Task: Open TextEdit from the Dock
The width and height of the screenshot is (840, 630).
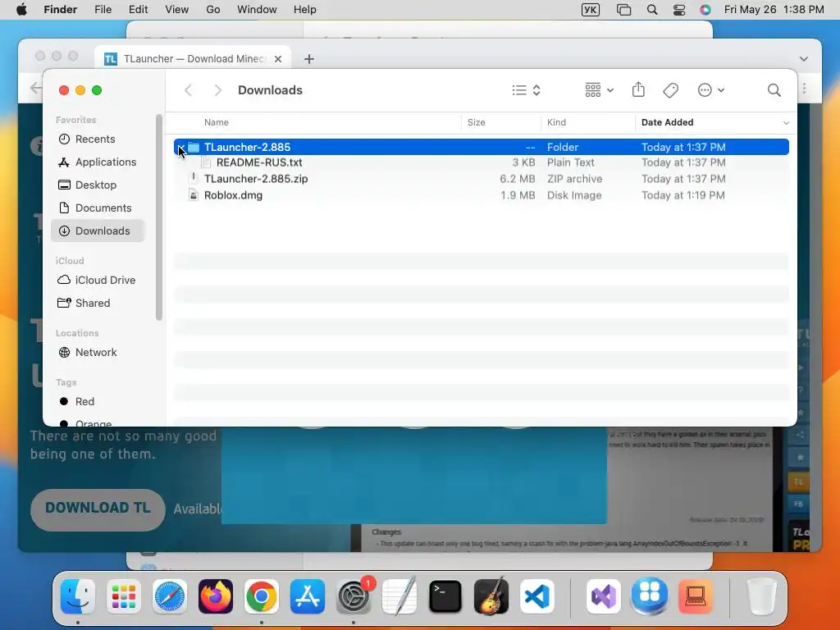Action: [x=399, y=596]
